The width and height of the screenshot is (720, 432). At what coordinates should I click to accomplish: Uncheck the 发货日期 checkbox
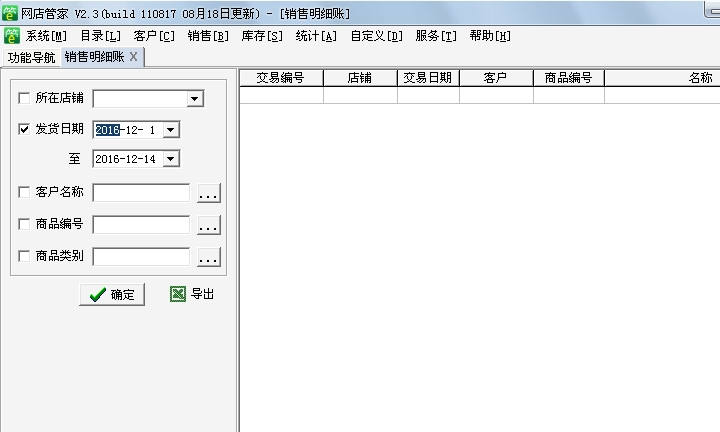point(24,129)
